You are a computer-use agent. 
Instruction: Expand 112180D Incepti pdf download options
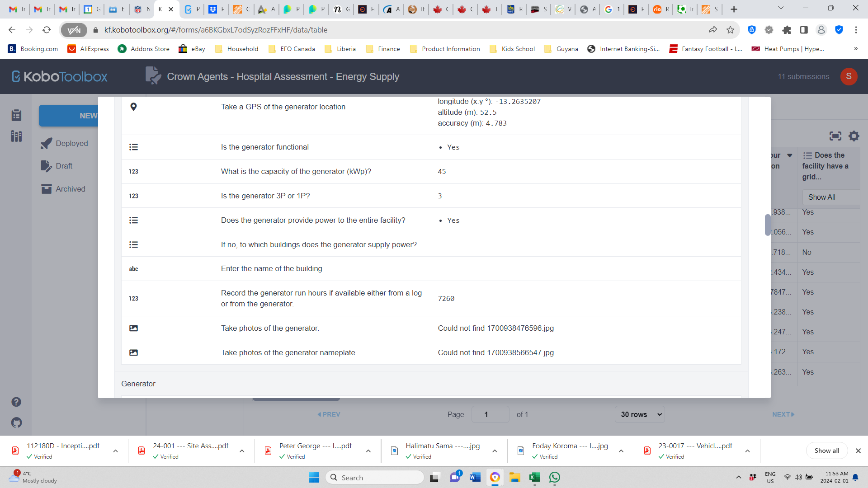(116, 451)
